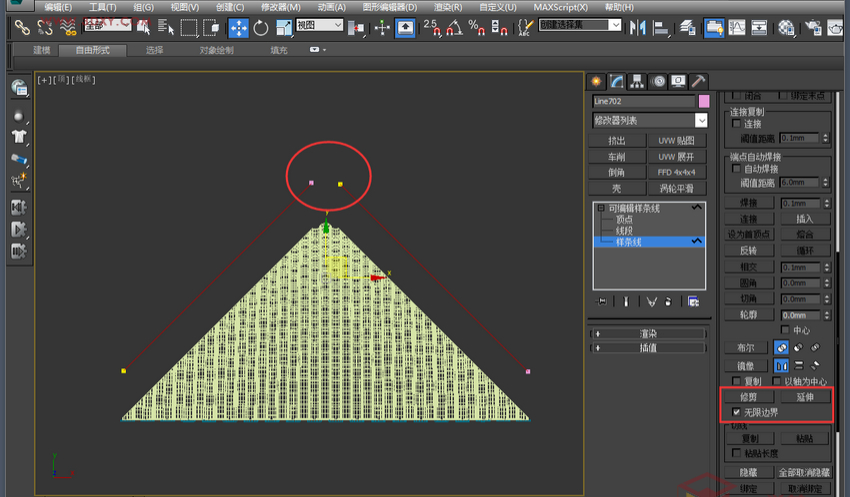Toggle the Window/Crossing selection icon
This screenshot has height=497, width=850.
coord(211,27)
